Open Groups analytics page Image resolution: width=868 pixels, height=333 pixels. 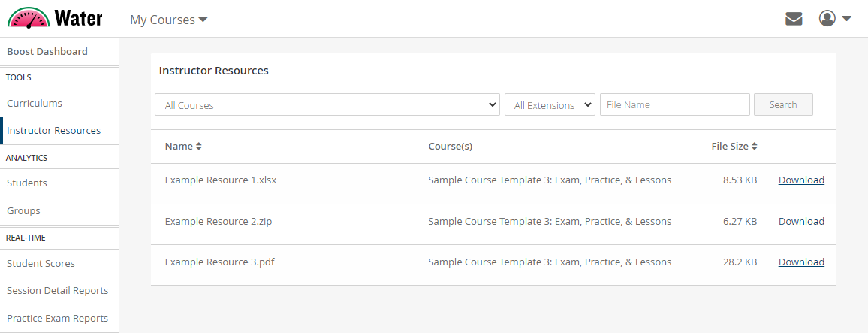[x=23, y=211]
